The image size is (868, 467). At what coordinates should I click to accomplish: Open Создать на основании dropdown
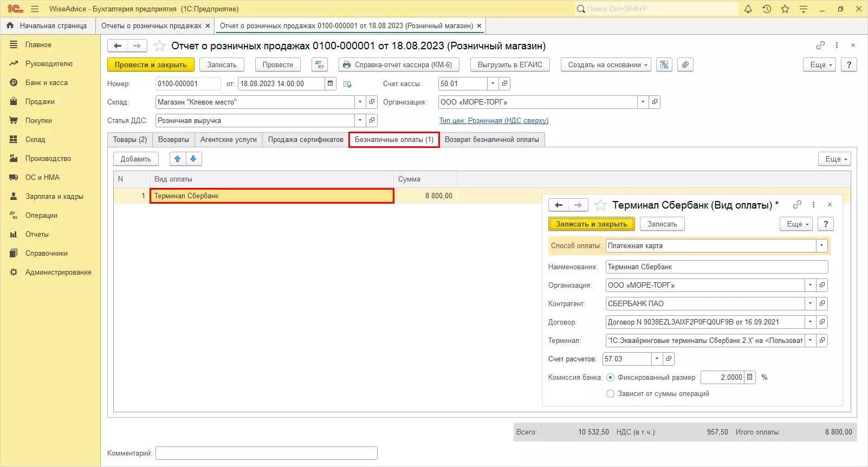pyautogui.click(x=605, y=65)
